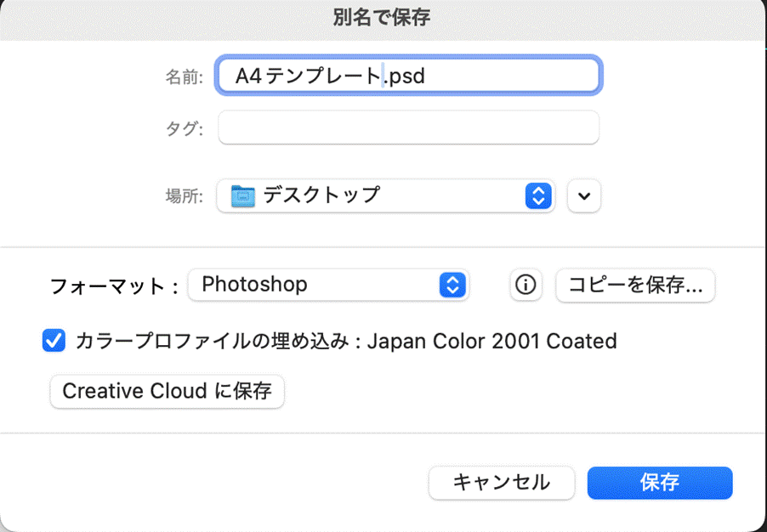Toggle カラープロファイルの埋め込み checkbox
Image resolution: width=767 pixels, height=532 pixels.
coord(54,341)
